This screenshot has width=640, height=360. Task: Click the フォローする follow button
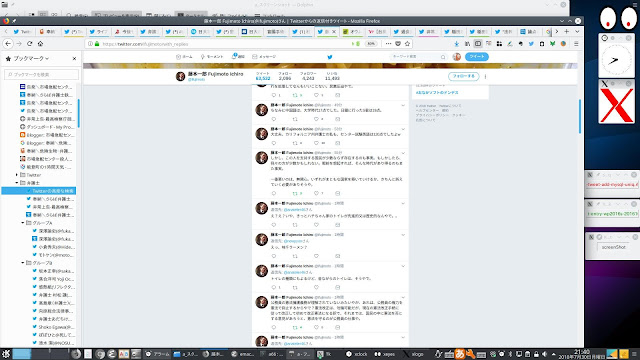click(464, 76)
